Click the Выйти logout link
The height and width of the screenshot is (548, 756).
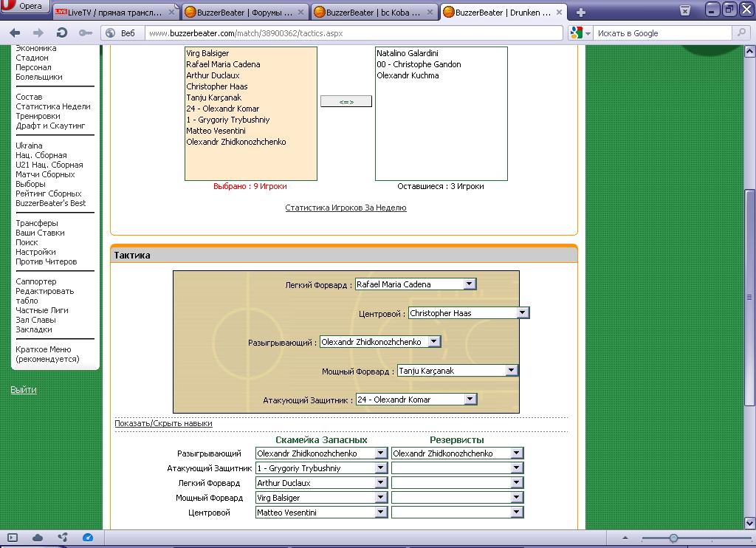pyautogui.click(x=24, y=390)
